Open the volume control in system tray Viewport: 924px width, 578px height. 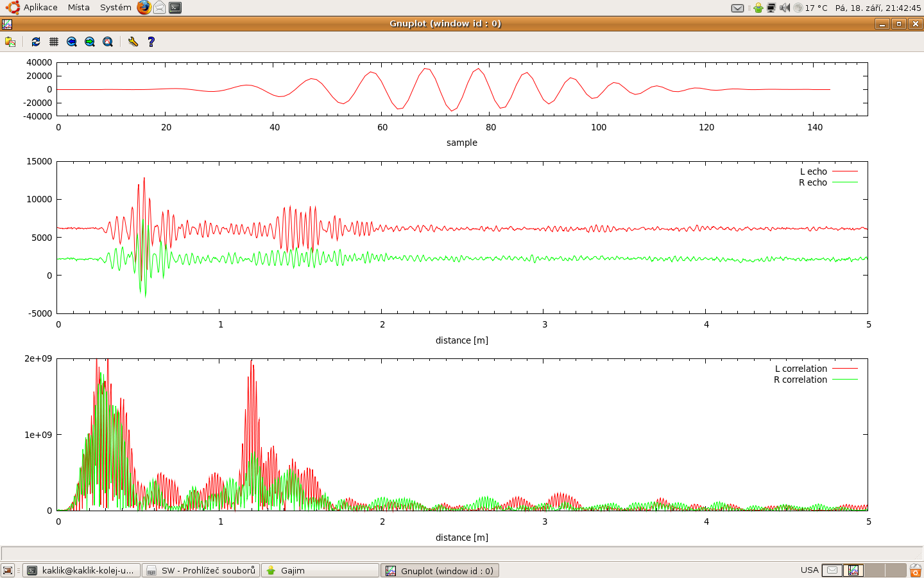click(784, 8)
